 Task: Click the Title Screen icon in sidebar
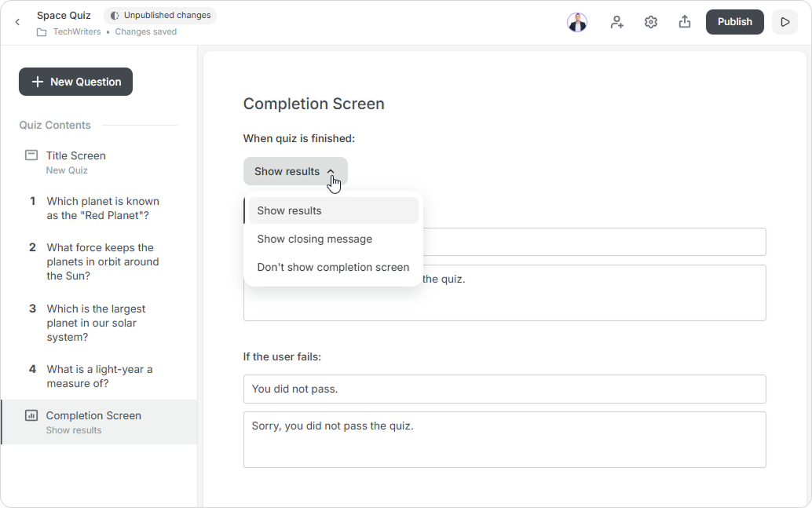coord(31,155)
